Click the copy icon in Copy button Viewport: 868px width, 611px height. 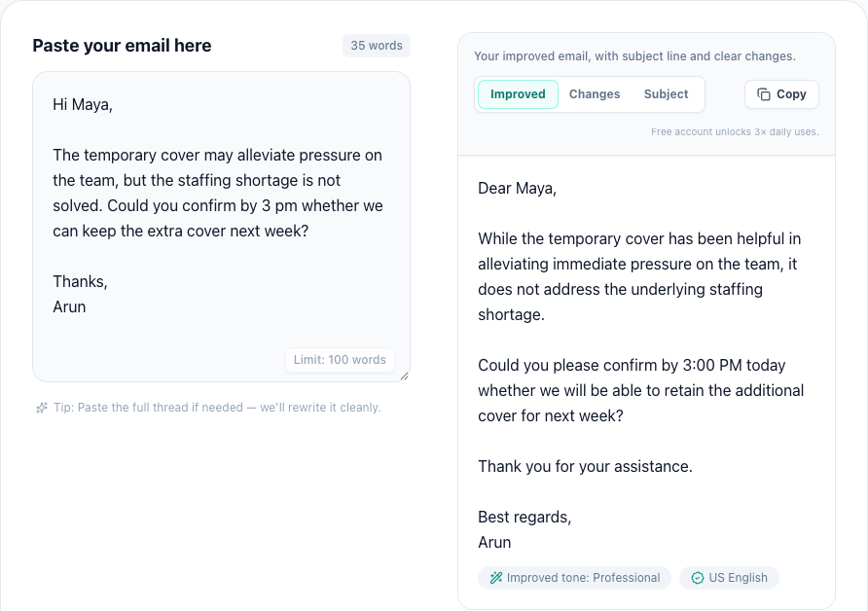coord(763,94)
